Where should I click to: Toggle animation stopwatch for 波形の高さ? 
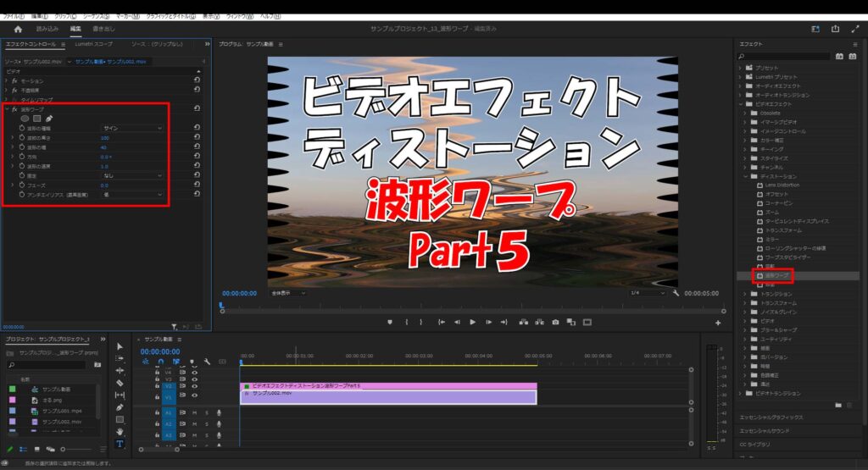coord(21,138)
